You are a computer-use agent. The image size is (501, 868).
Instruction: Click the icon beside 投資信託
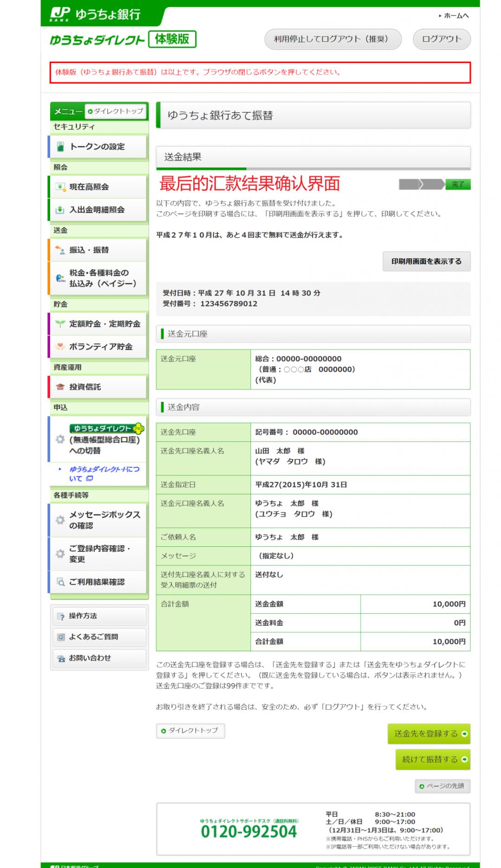click(60, 387)
